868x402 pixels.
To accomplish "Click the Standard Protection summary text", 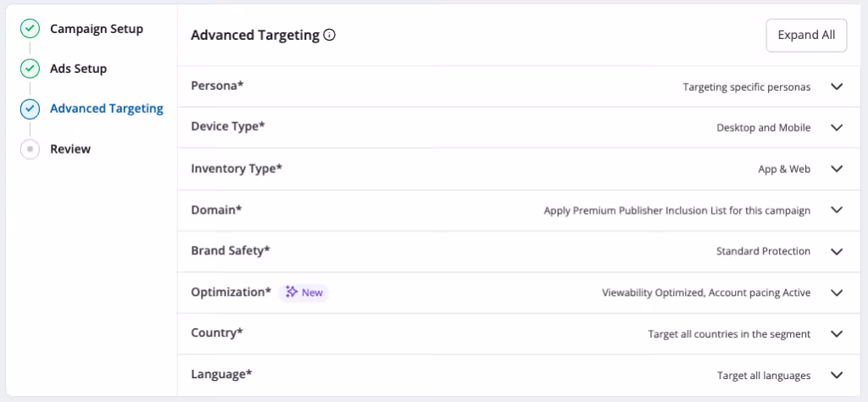I will pyautogui.click(x=764, y=251).
